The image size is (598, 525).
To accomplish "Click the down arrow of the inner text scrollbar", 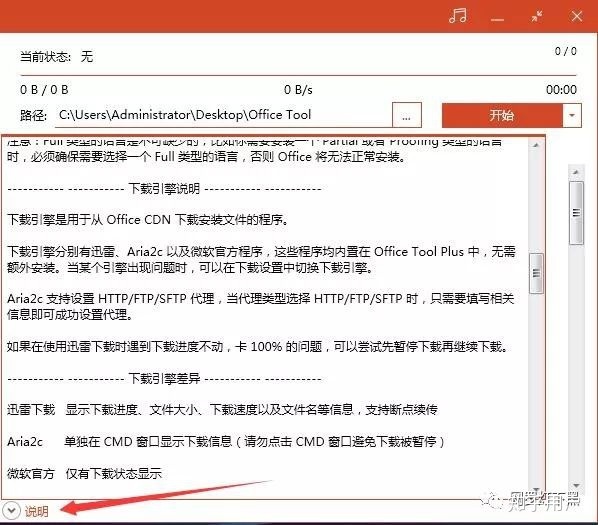I will tap(536, 490).
